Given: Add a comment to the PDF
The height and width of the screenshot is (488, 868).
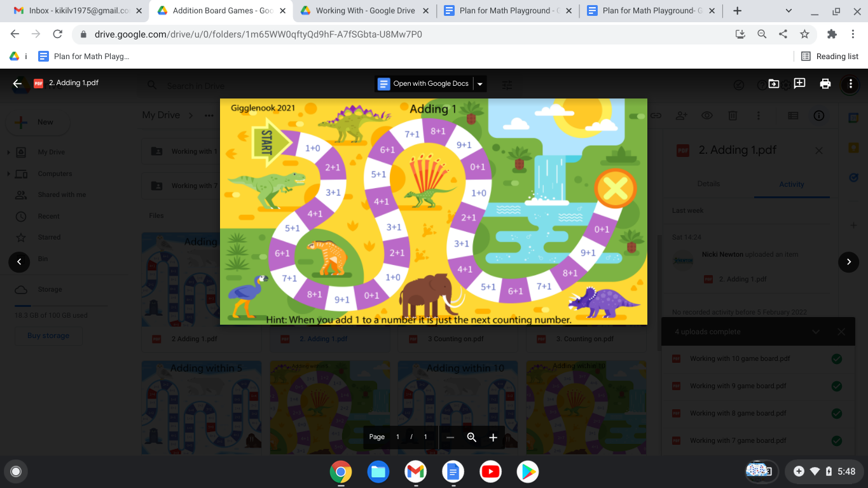Looking at the screenshot, I should tap(799, 83).
